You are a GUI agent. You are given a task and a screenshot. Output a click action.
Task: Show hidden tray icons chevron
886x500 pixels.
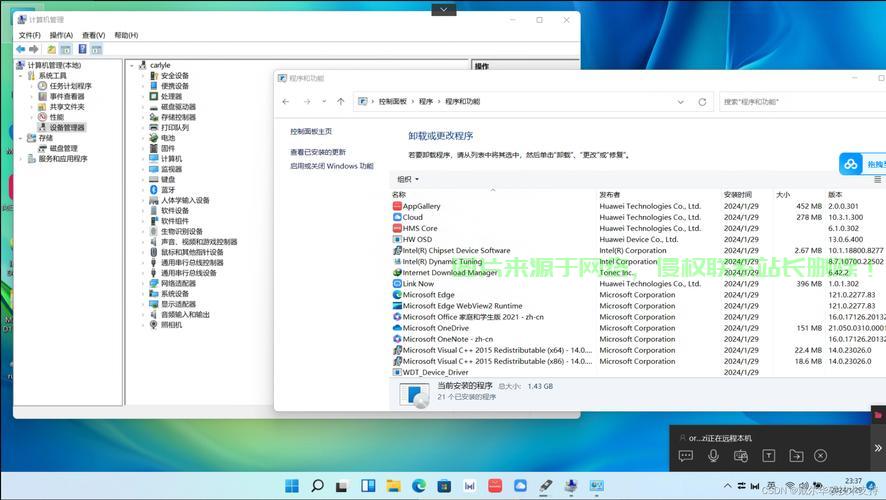[x=728, y=486]
